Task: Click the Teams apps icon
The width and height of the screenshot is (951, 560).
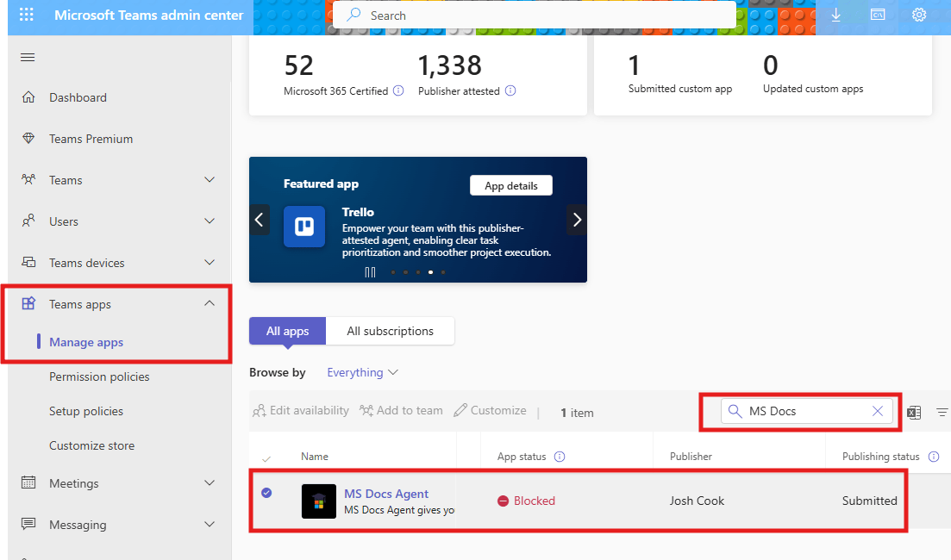Action: pos(28,303)
